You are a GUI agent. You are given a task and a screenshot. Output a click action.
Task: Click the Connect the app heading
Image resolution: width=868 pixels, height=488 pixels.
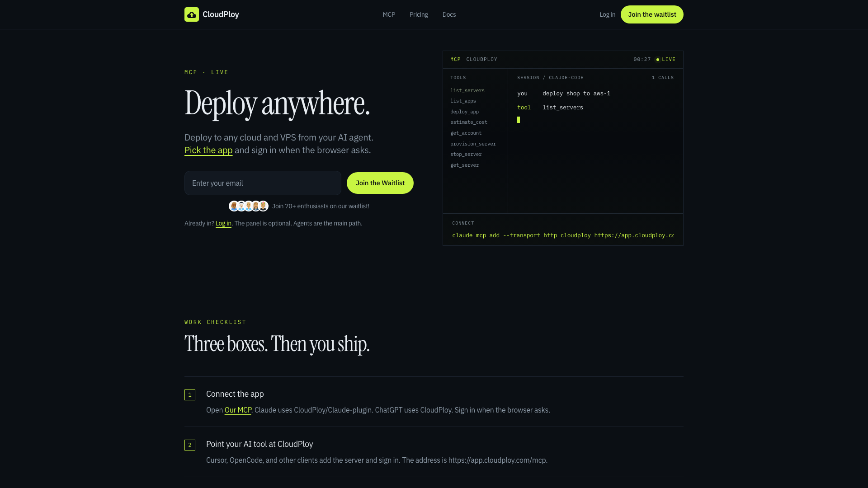(x=235, y=394)
